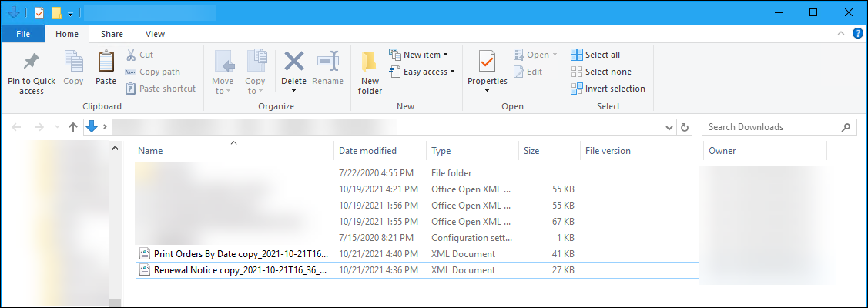The width and height of the screenshot is (868, 308).
Task: Click the 7/22/2020 4:55 PM date cell
Action: [x=376, y=173]
